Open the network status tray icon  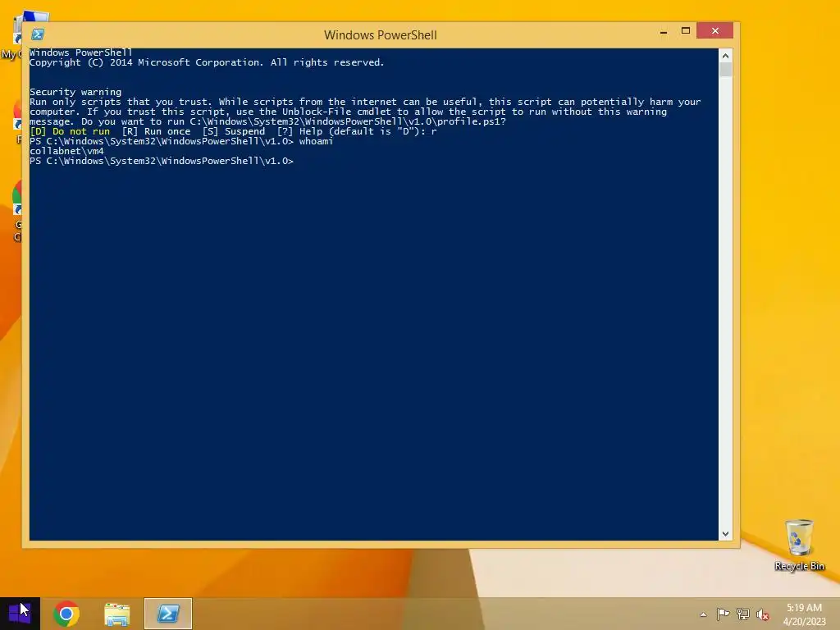[742, 614]
